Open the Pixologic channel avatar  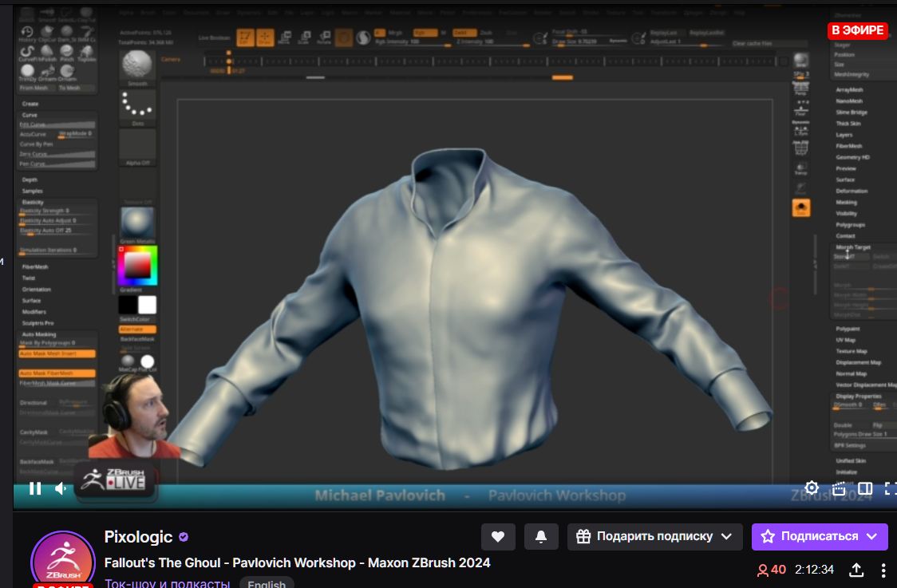click(x=63, y=561)
